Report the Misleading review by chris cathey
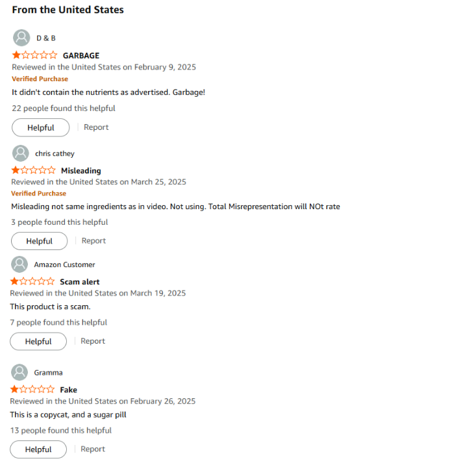476x469 pixels. pyautogui.click(x=94, y=241)
